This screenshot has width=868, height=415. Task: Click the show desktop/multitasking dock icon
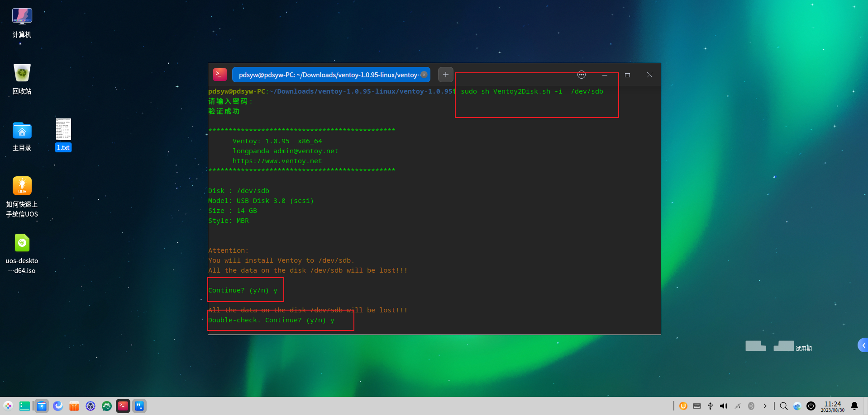pyautogui.click(x=24, y=406)
